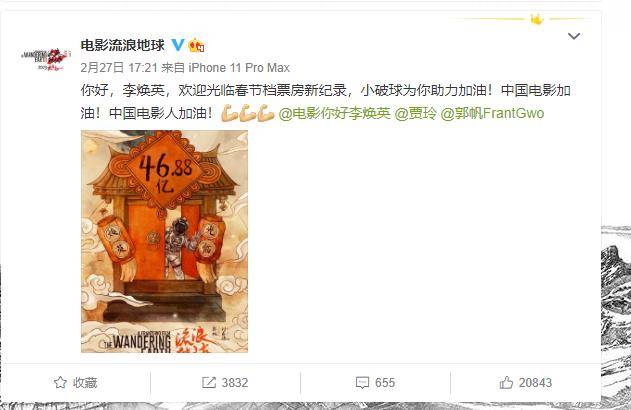The image size is (631, 410).
Task: Click the 电影流浪地球 profile avatar
Action: (45, 59)
